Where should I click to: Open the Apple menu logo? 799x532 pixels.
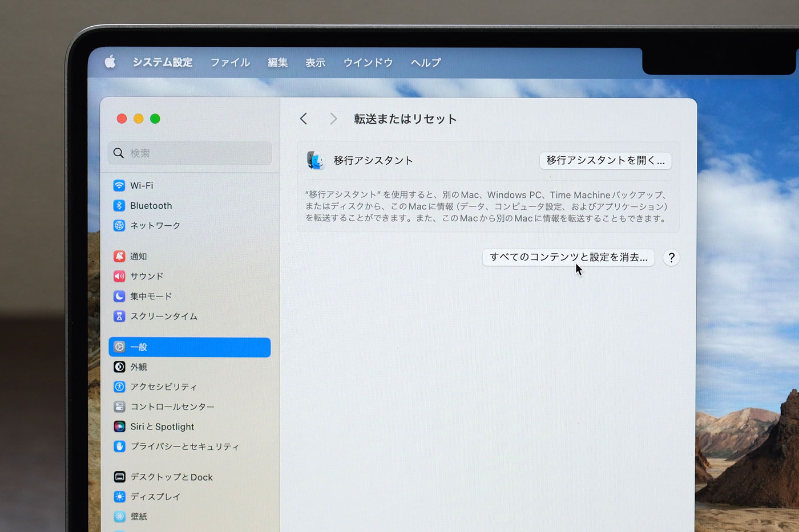(x=110, y=62)
